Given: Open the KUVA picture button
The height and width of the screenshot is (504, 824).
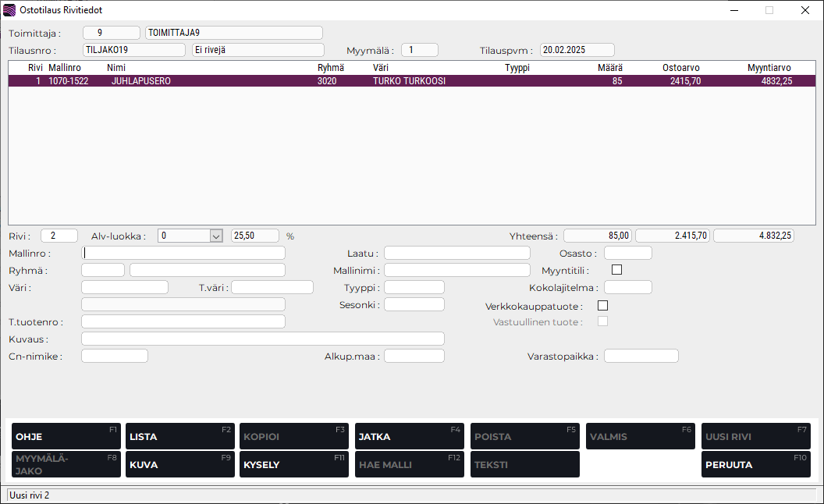Looking at the screenshot, I should click(179, 465).
